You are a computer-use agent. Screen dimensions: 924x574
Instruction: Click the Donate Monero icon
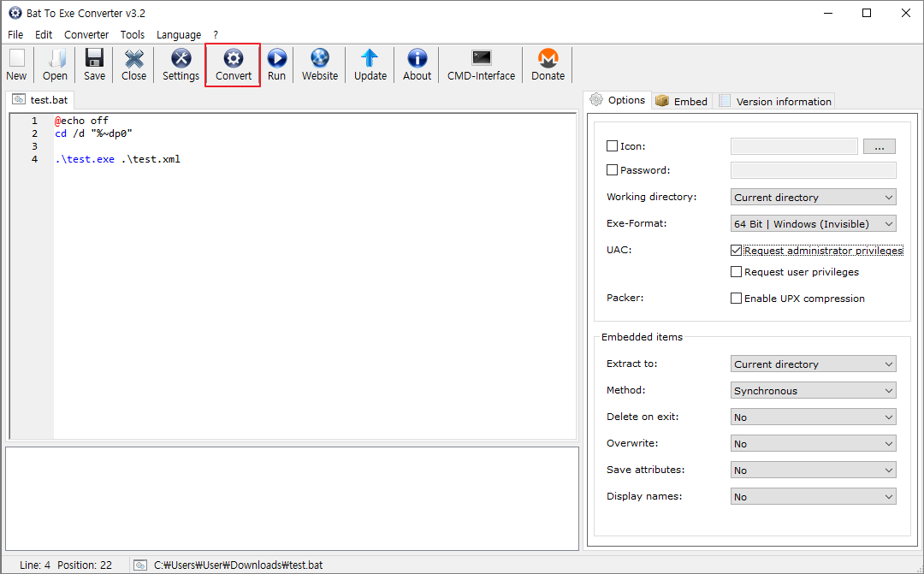tap(548, 64)
